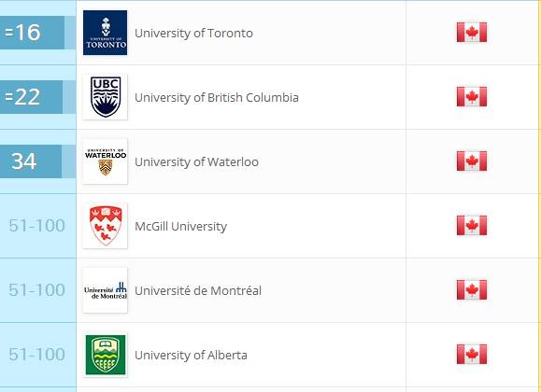Select the =22 rank badge
The width and height of the screenshot is (541, 392).
click(32, 97)
